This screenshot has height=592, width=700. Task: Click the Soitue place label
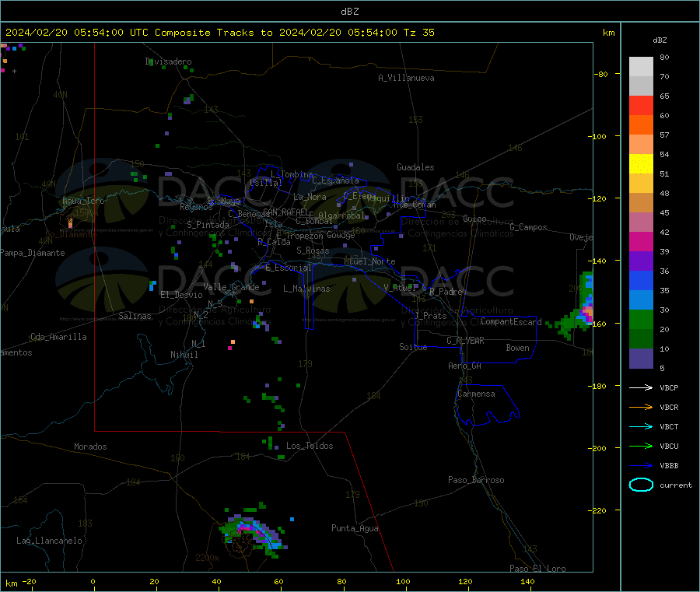413,347
